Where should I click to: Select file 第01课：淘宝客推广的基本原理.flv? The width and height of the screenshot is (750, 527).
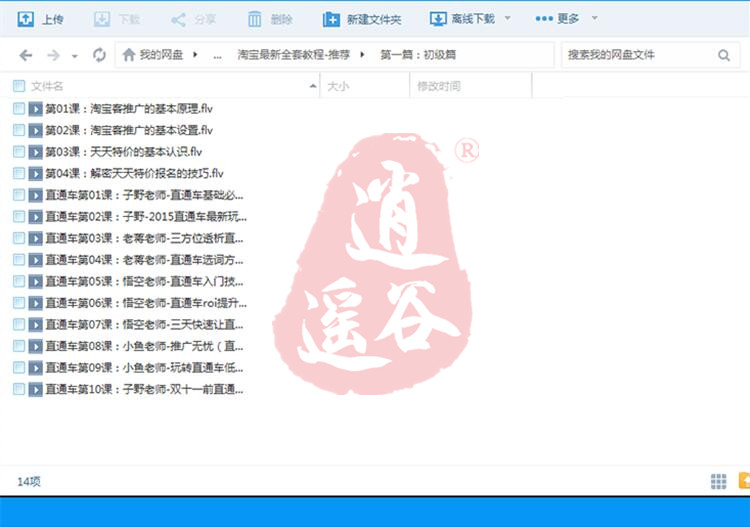click(x=129, y=109)
